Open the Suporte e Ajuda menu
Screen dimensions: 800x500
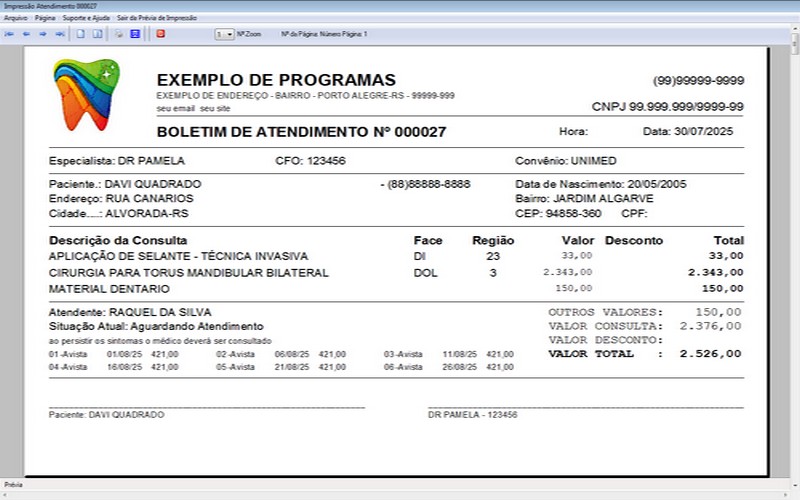click(86, 18)
